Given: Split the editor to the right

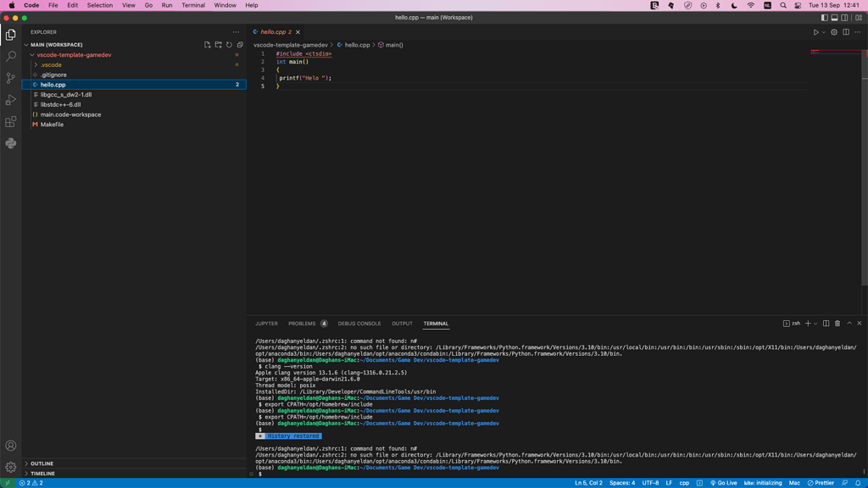Looking at the screenshot, I should [x=846, y=32].
